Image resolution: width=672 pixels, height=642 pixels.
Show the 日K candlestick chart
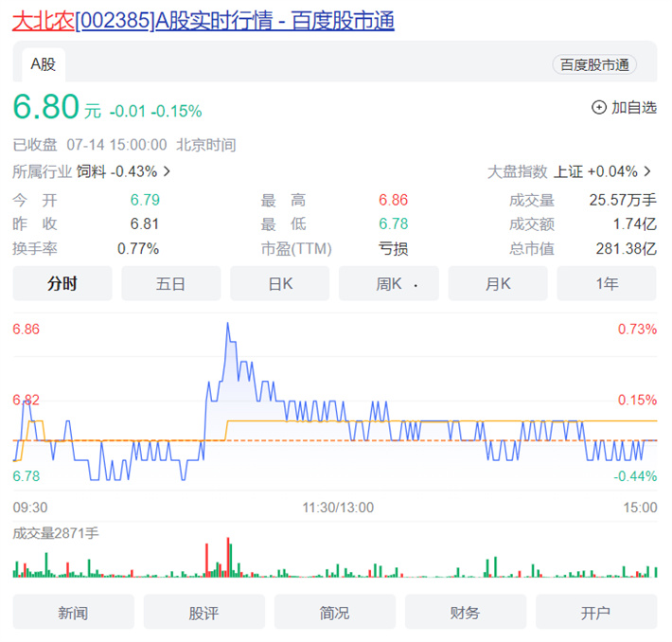pyautogui.click(x=280, y=284)
